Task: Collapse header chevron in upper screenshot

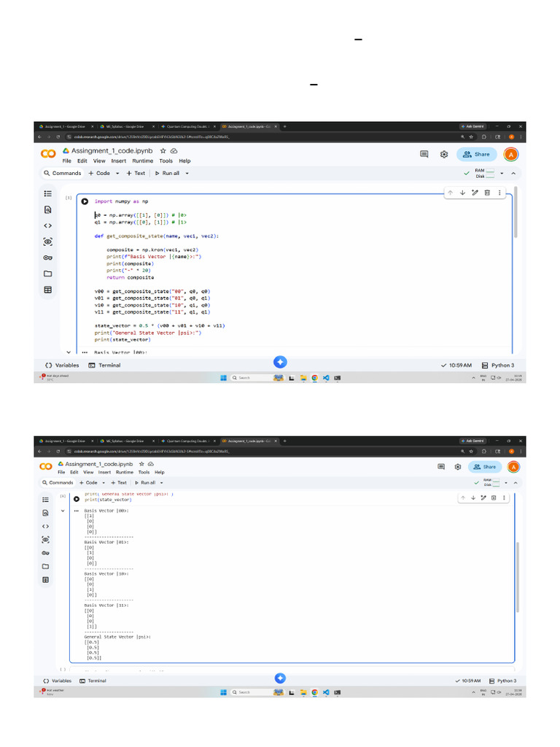Action: [513, 174]
